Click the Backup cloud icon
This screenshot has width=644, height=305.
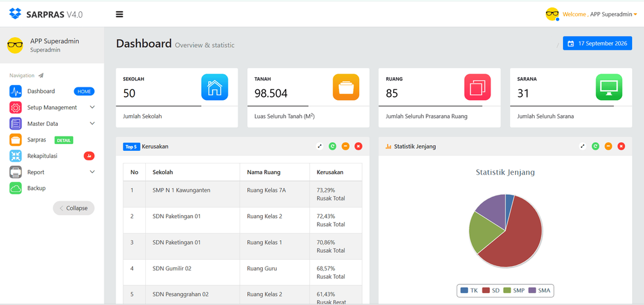(x=16, y=188)
